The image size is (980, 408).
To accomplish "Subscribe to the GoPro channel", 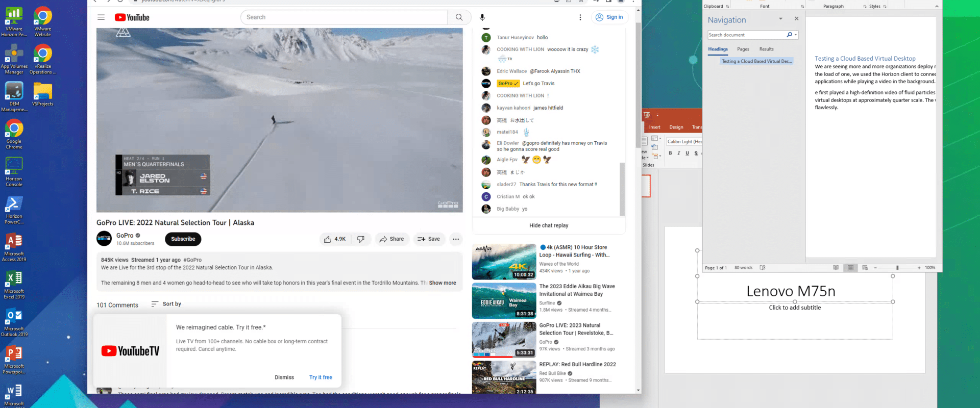I will point(183,239).
